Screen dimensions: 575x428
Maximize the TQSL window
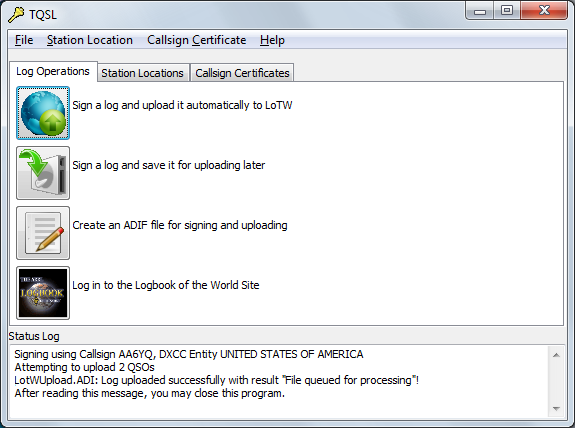point(507,10)
